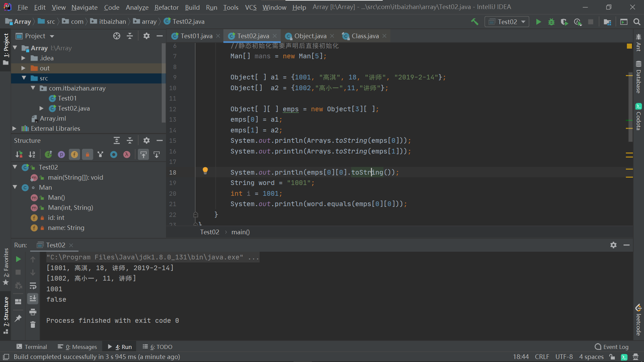This screenshot has width=644, height=362.
Task: Open the Project view dropdown arrow
Action: click(52, 36)
